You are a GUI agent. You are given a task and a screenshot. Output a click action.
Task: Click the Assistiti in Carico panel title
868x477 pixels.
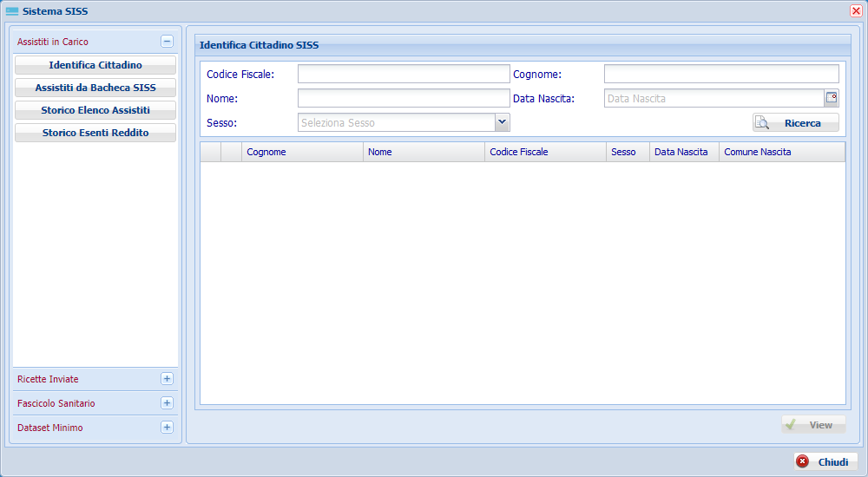[x=53, y=42]
